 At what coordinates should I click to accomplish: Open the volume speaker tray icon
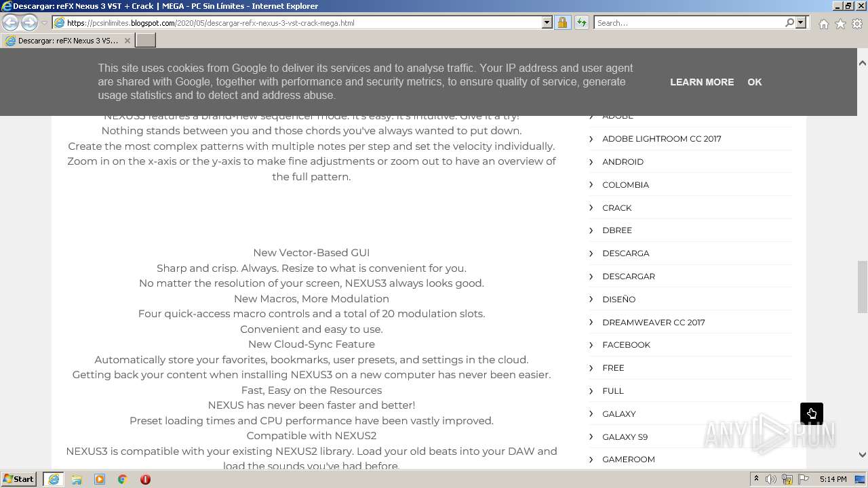(771, 479)
